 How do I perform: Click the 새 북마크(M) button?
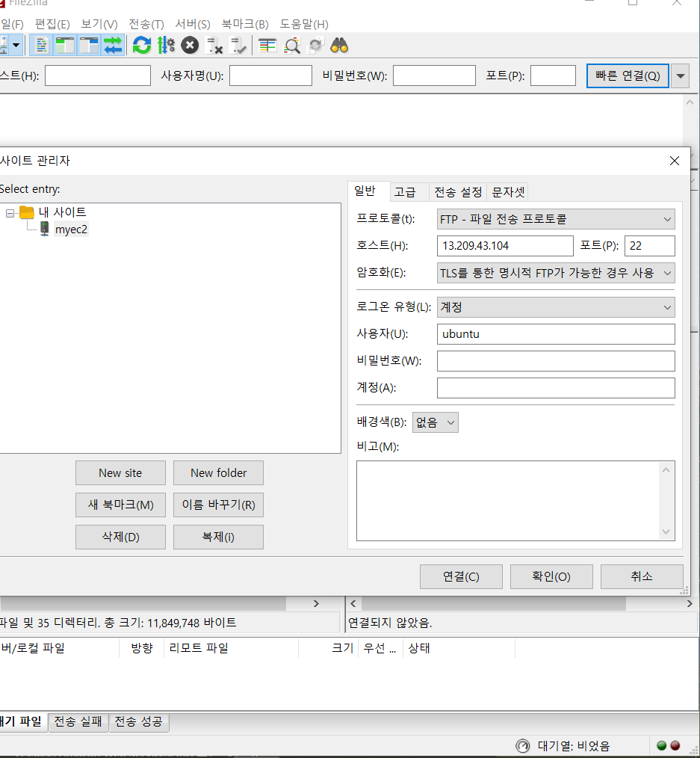pos(120,505)
